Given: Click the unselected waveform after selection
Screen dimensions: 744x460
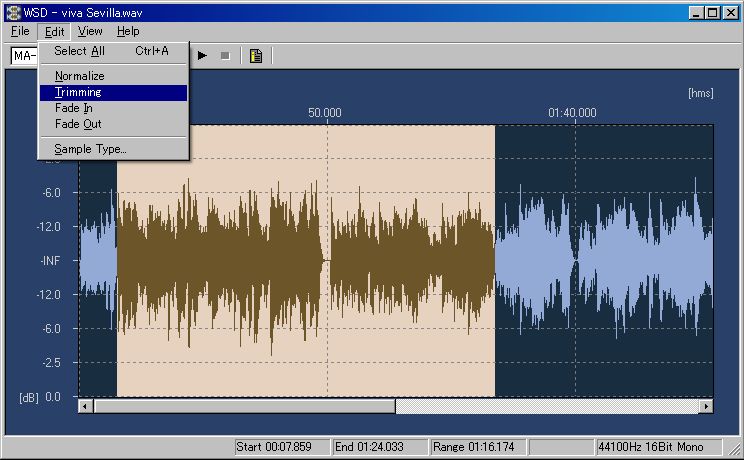Looking at the screenshot, I should point(604,261).
